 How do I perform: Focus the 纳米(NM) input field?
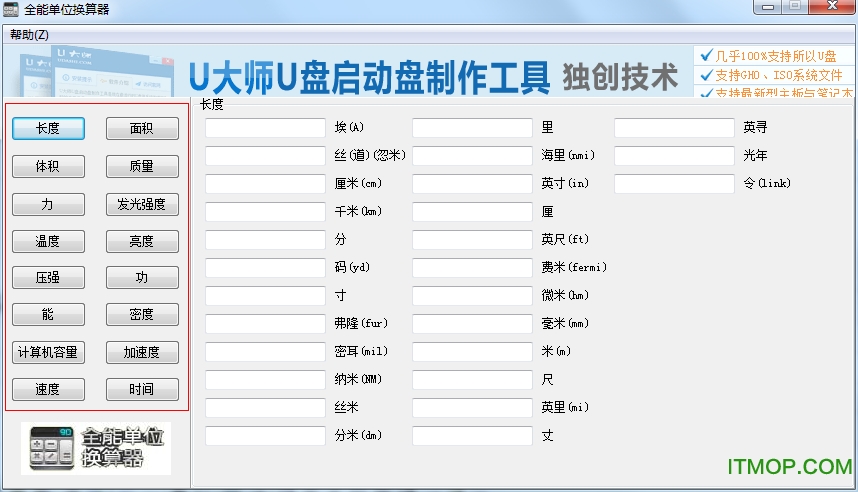pos(265,380)
